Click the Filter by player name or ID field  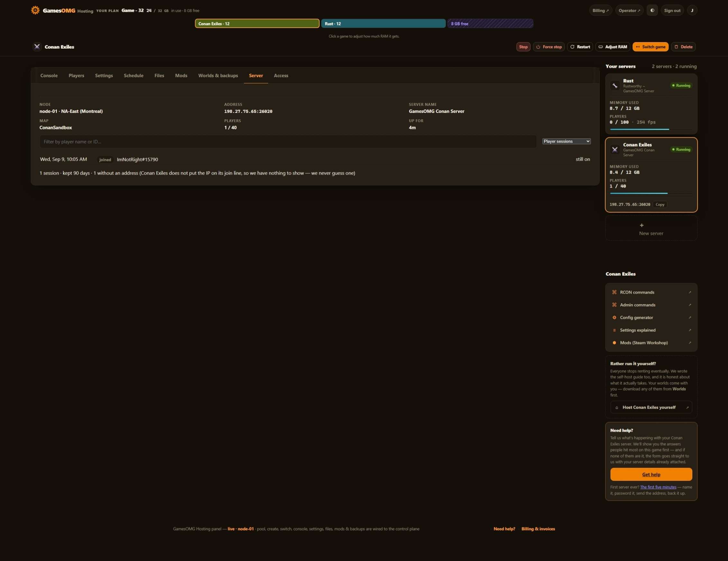288,142
